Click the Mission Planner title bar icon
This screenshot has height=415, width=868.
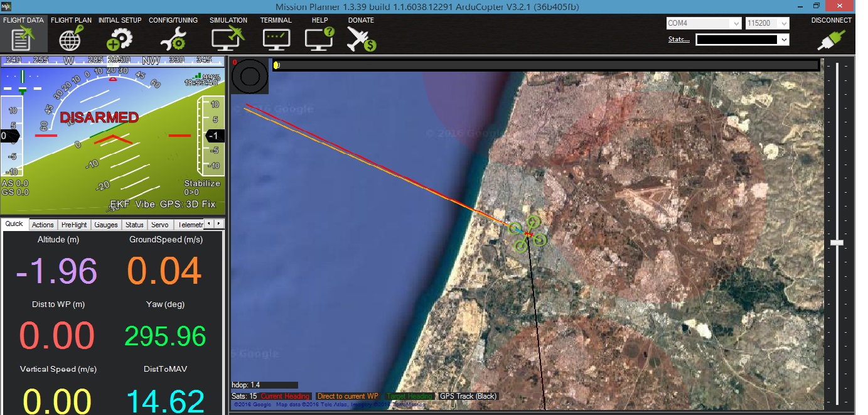pyautogui.click(x=6, y=6)
